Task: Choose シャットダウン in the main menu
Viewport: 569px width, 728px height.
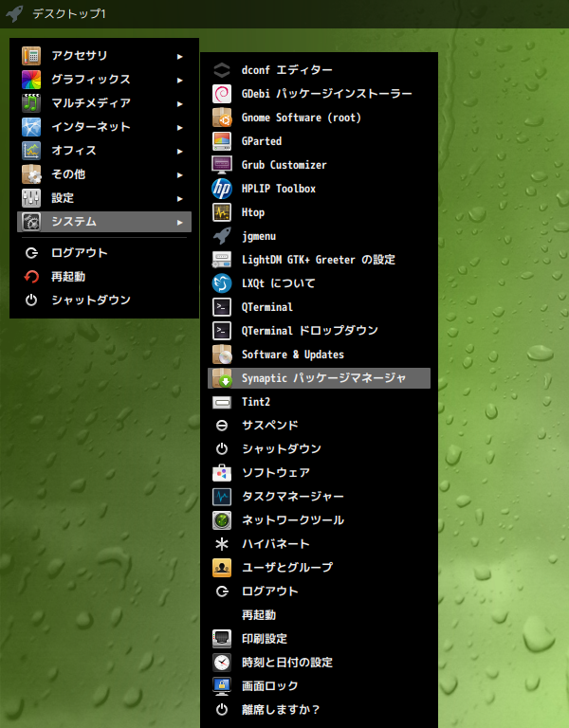Action: (104, 300)
